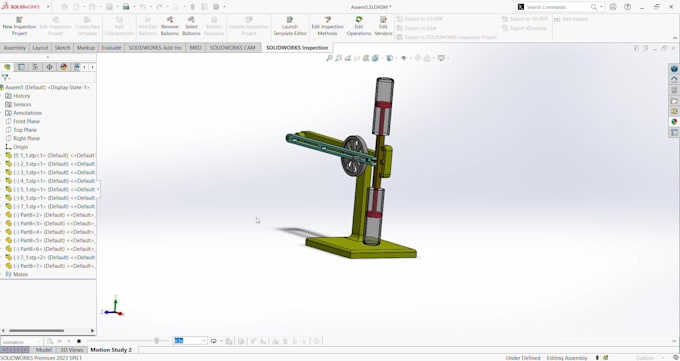This screenshot has width=680, height=361.
Task: Select Part8<2> component in tree
Action: [50, 215]
